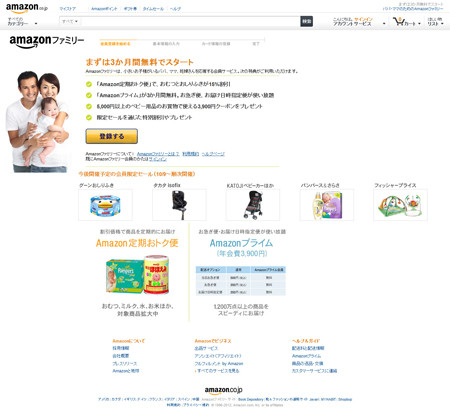The height and width of the screenshot is (413, 450).
Task: Open the Pampers diapers product thumbnail
Action: pyautogui.click(x=327, y=205)
